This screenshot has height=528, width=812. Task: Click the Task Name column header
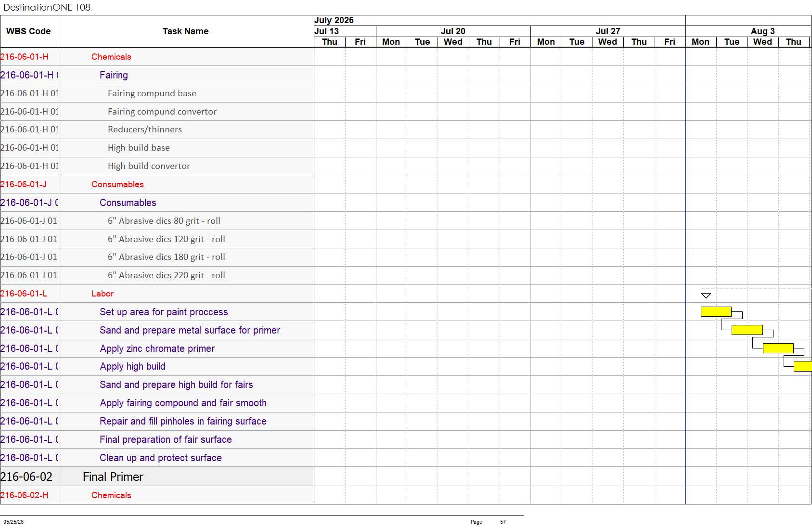pos(186,31)
